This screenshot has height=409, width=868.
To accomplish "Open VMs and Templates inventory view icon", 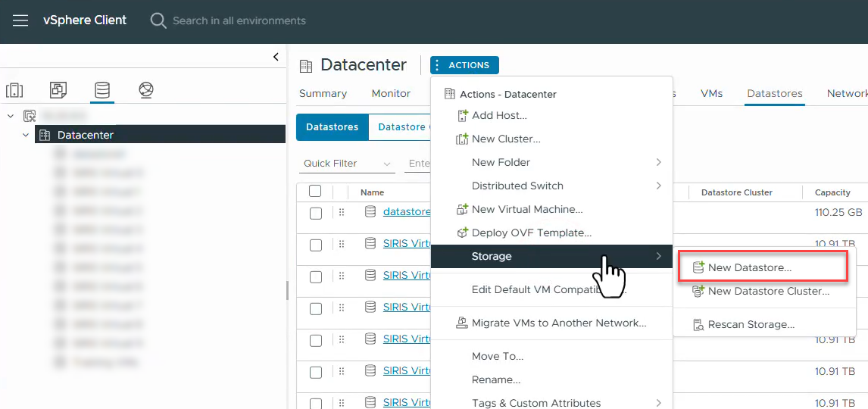I will pos(58,89).
